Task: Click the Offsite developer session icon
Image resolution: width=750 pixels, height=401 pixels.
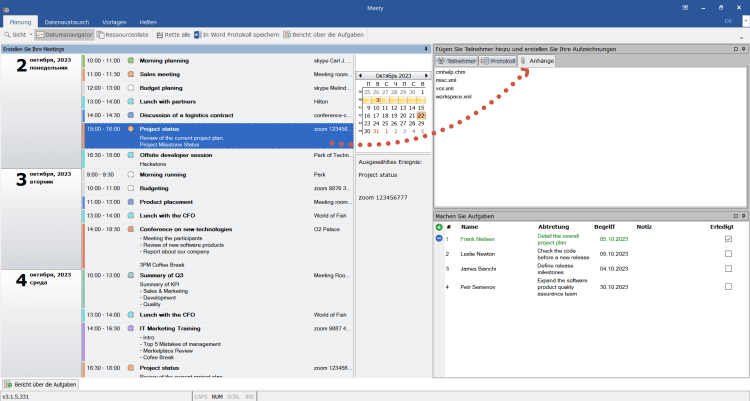Action: pyautogui.click(x=131, y=155)
